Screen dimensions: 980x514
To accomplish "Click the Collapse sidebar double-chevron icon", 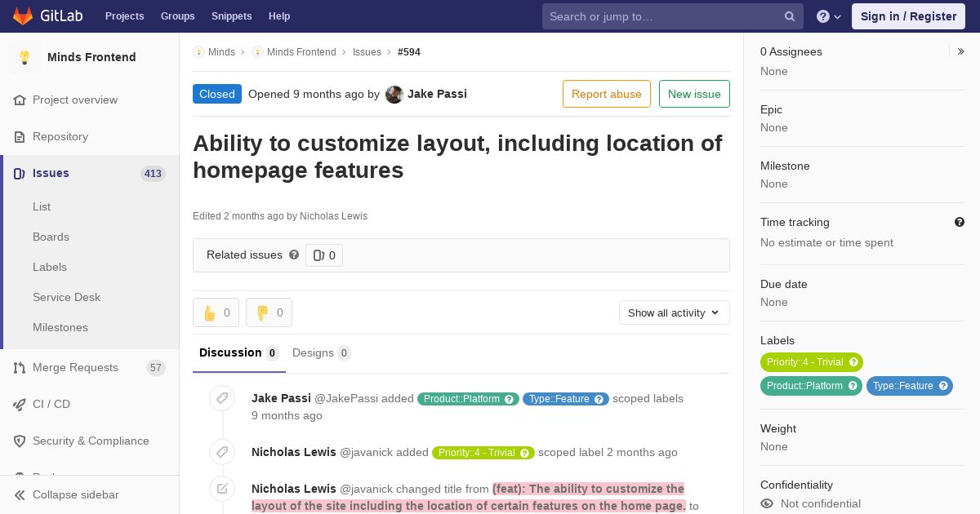I will [x=20, y=494].
